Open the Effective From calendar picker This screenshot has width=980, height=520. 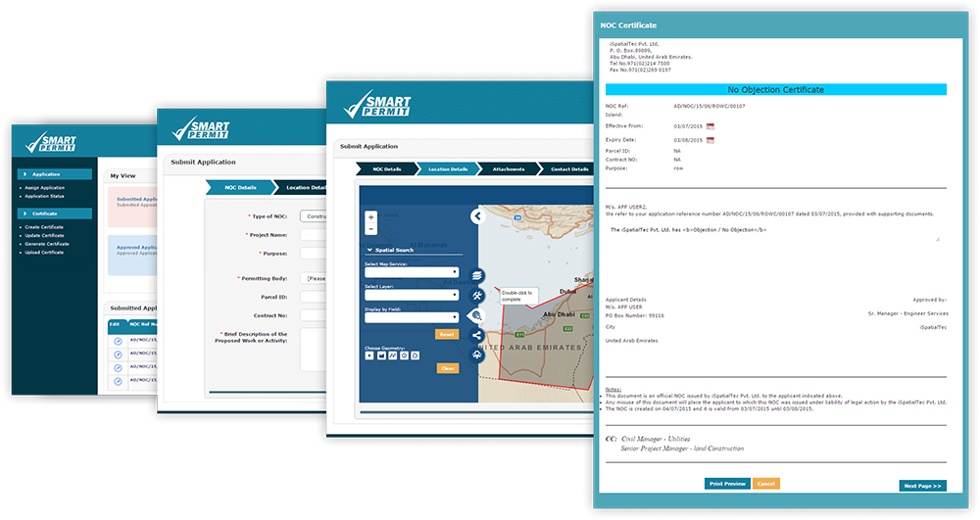(710, 126)
